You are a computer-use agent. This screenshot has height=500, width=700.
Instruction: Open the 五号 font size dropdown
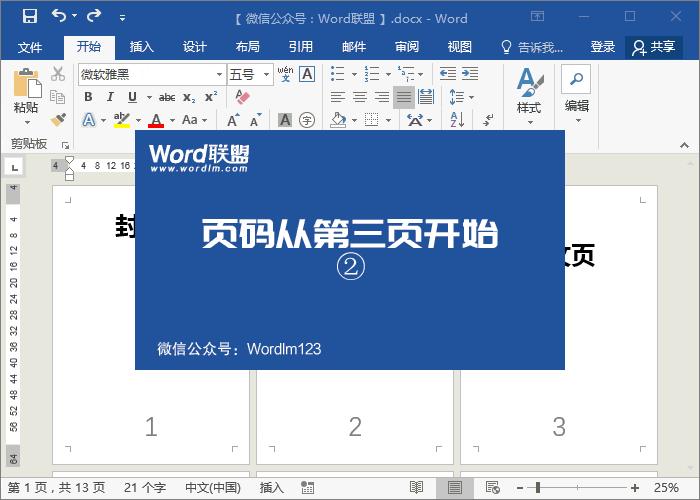[267, 75]
